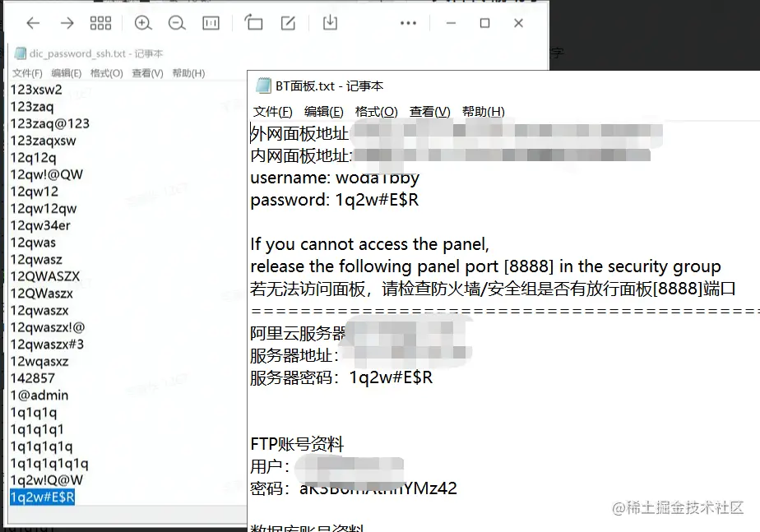Go back with the left arrow icon

[33, 23]
